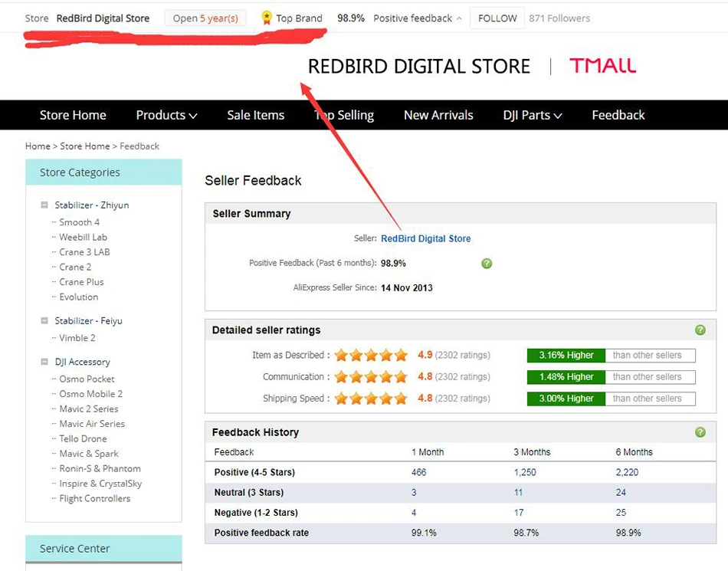Click the Item as Described star rating
728x571 pixels.
371,356
